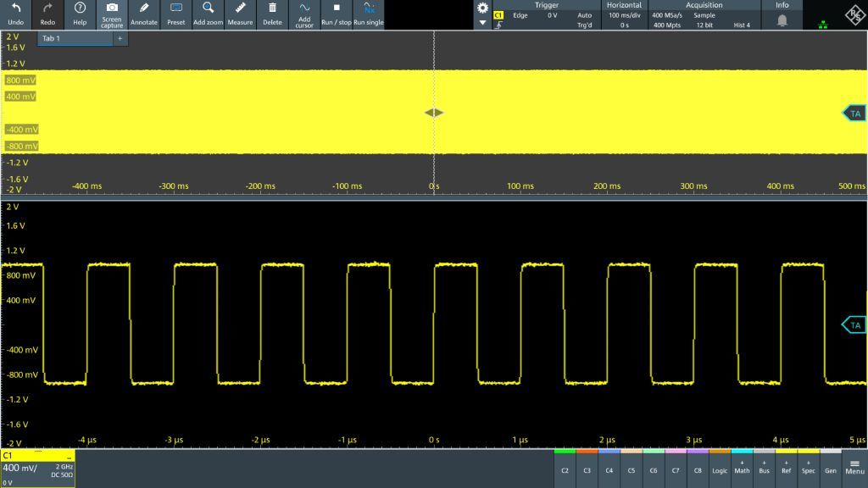Click the DC 50Ω coupling label
868x488 pixels.
(x=62, y=474)
